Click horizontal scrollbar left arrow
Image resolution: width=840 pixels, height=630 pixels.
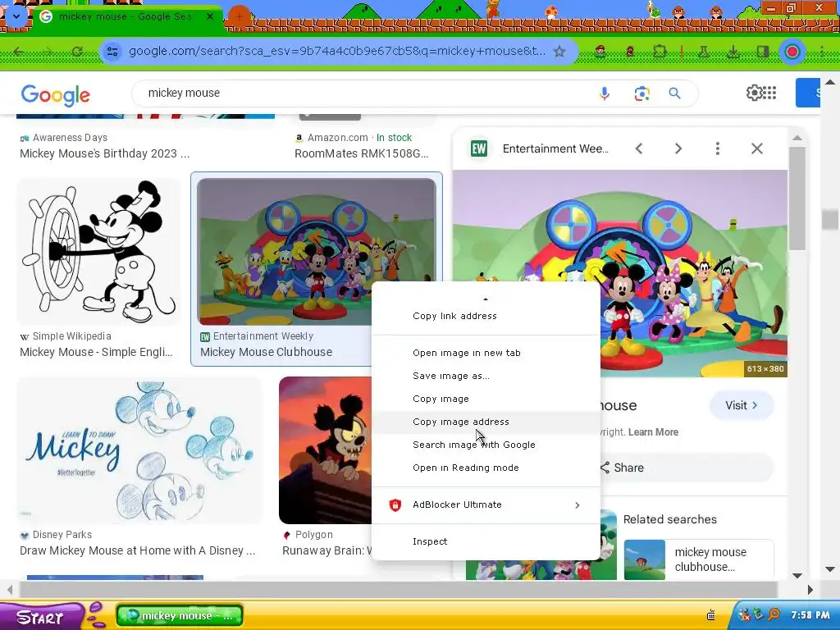pos(10,590)
